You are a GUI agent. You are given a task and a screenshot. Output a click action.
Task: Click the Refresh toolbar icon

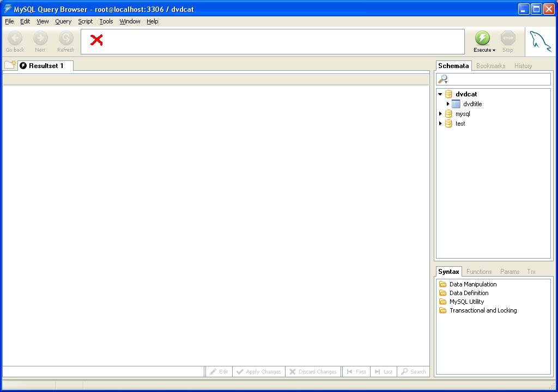pyautogui.click(x=66, y=38)
